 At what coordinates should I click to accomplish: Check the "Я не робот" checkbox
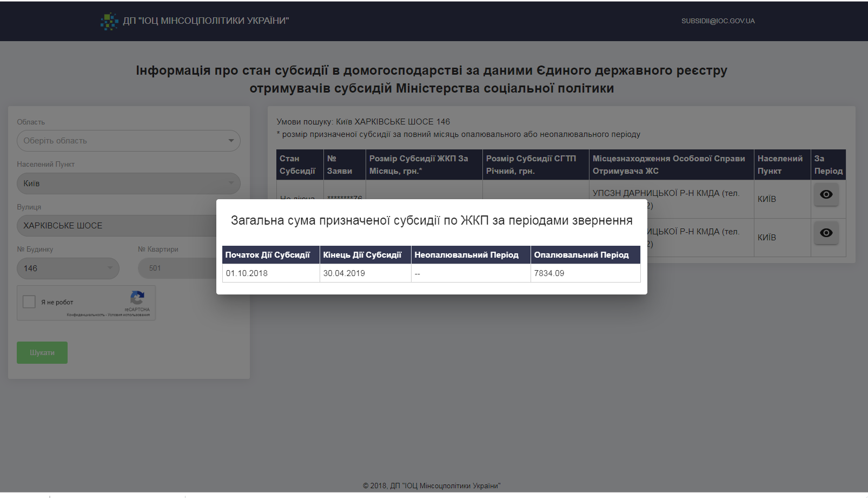29,302
